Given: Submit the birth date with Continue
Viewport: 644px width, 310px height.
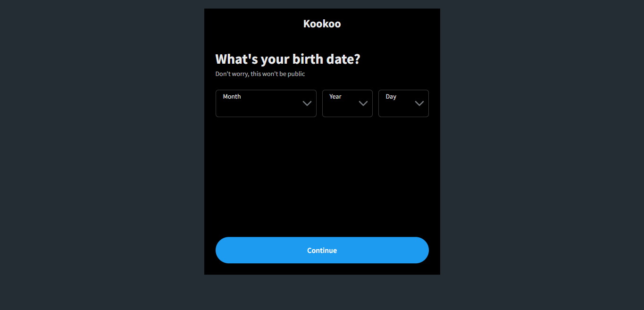Looking at the screenshot, I should [x=322, y=250].
